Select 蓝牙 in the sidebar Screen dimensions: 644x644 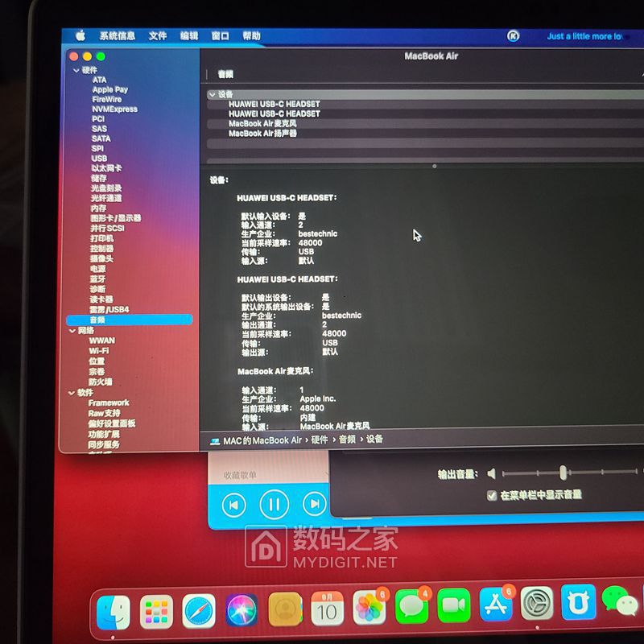[97, 279]
